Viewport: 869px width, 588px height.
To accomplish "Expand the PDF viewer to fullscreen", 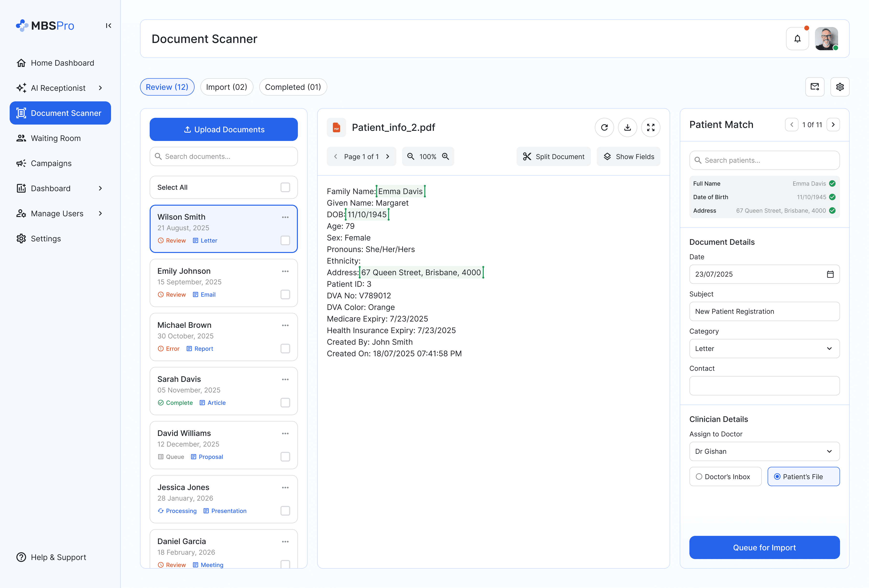I will pos(651,127).
